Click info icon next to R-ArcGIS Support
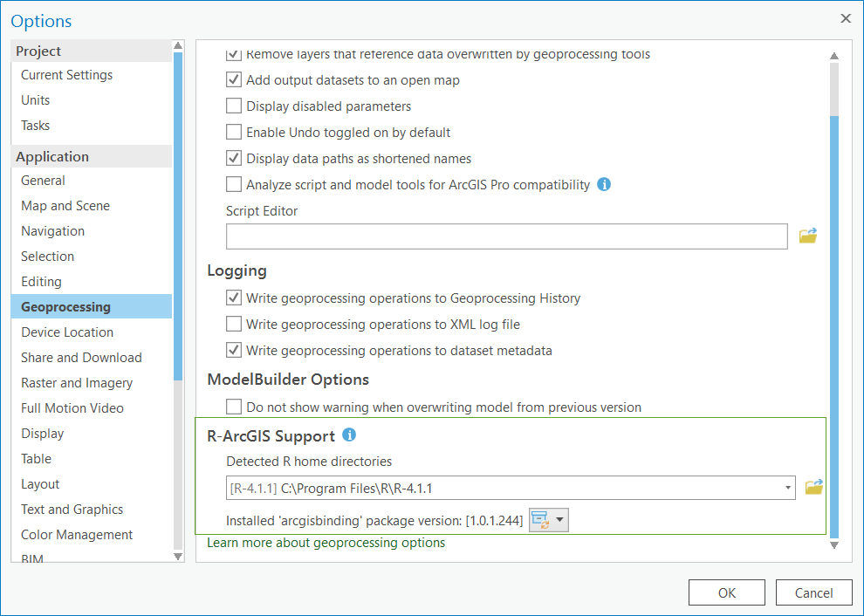Image resolution: width=864 pixels, height=616 pixels. click(x=349, y=435)
